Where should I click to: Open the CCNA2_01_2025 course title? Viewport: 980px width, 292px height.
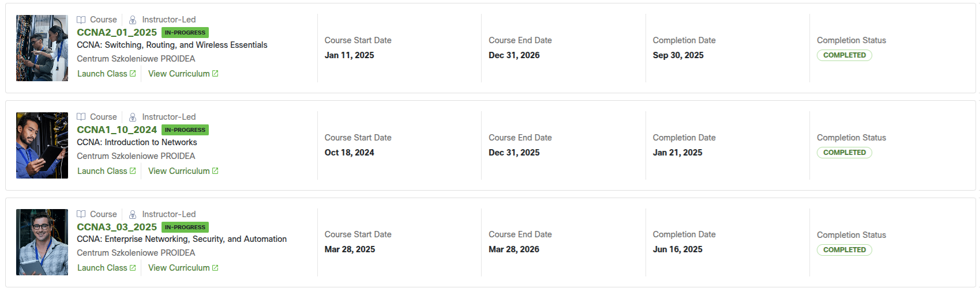click(x=117, y=32)
